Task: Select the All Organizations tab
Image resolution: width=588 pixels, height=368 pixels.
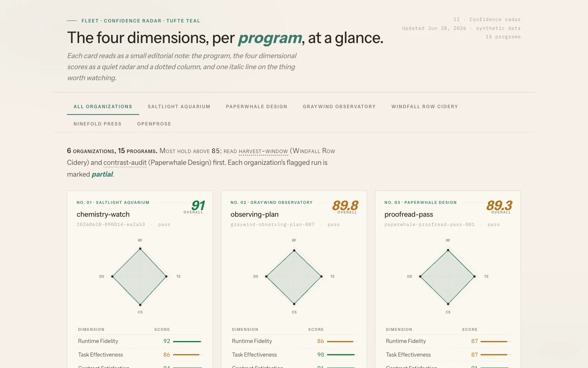Action: [103, 107]
